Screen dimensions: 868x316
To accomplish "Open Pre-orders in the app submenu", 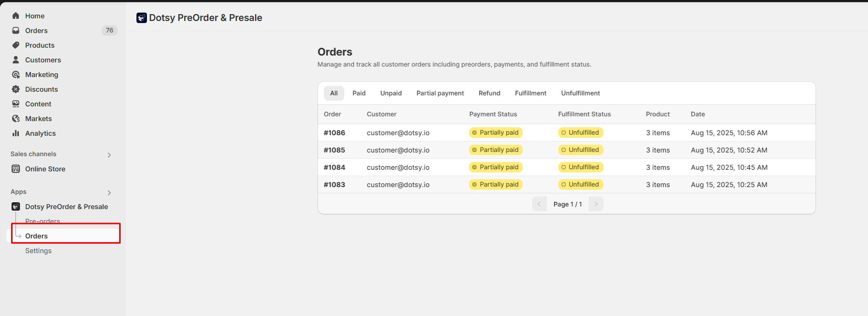I will point(43,221).
